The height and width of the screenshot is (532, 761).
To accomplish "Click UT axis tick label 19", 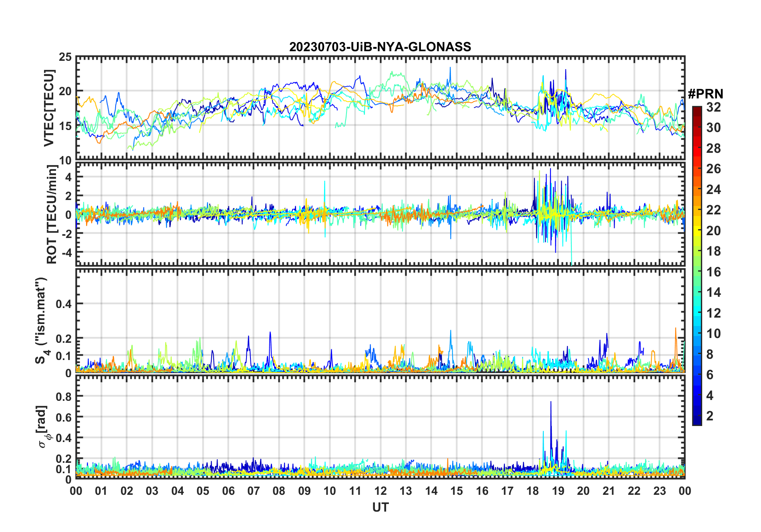I will [x=558, y=491].
